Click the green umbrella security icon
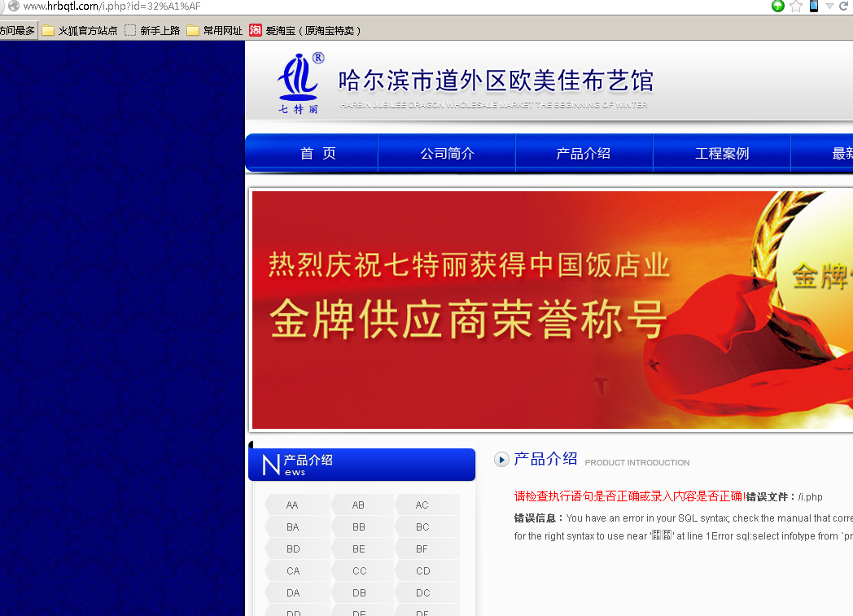 pos(778,6)
